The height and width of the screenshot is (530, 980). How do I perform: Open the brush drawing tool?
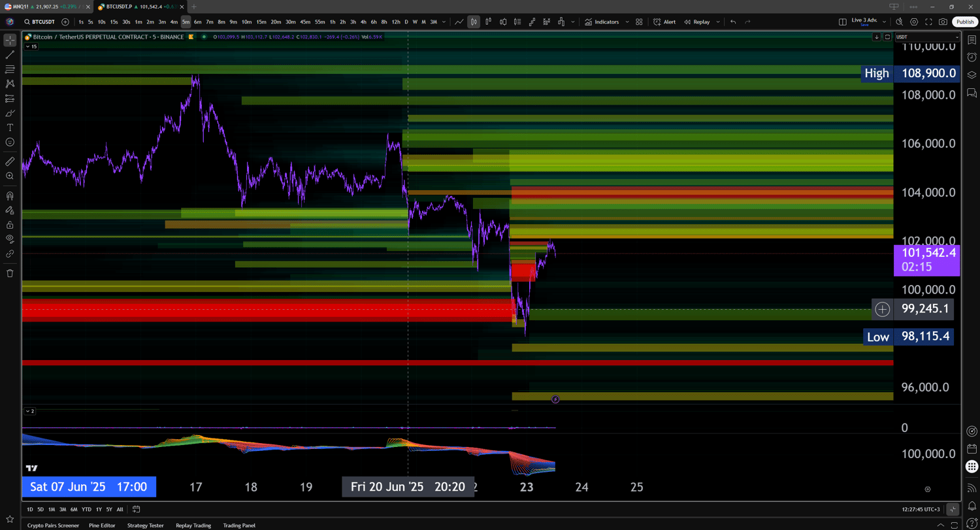tap(10, 113)
